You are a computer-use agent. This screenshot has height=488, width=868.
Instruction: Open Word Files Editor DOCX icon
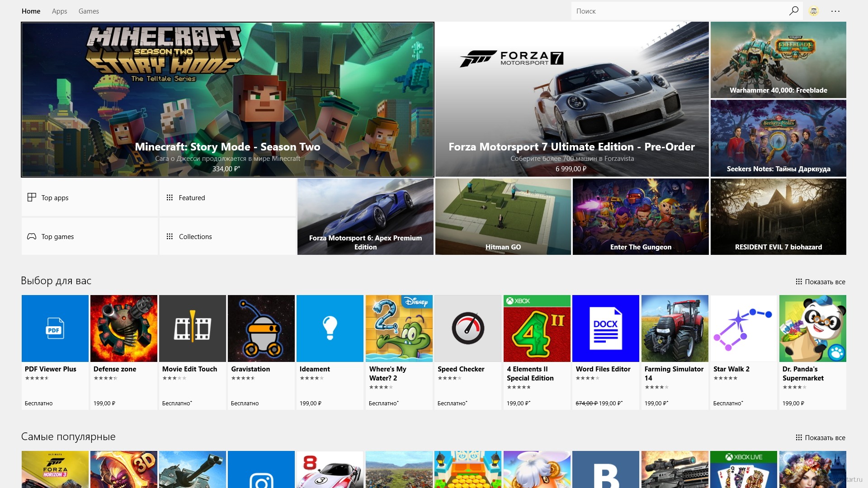point(606,328)
